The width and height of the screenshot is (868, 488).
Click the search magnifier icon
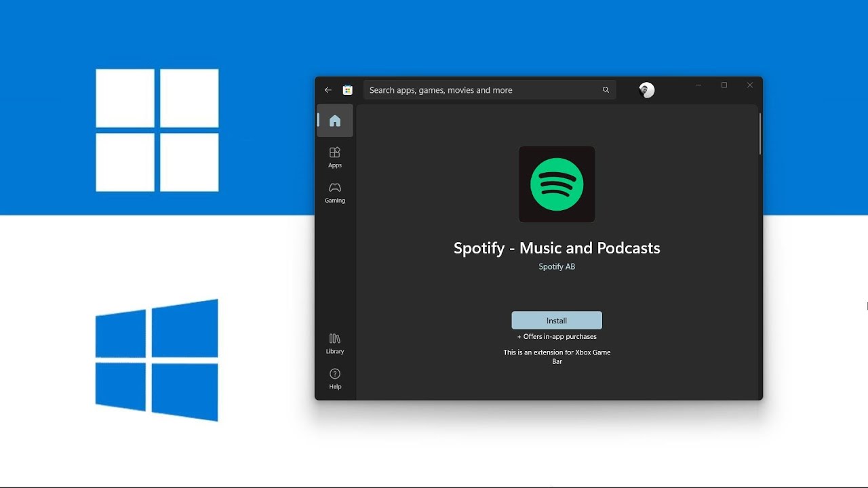click(x=606, y=90)
